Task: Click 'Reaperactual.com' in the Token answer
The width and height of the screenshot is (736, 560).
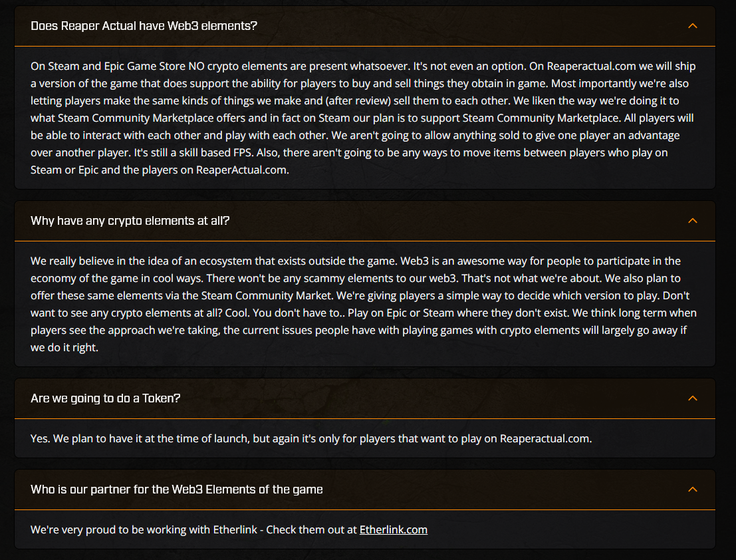Action: (545, 438)
